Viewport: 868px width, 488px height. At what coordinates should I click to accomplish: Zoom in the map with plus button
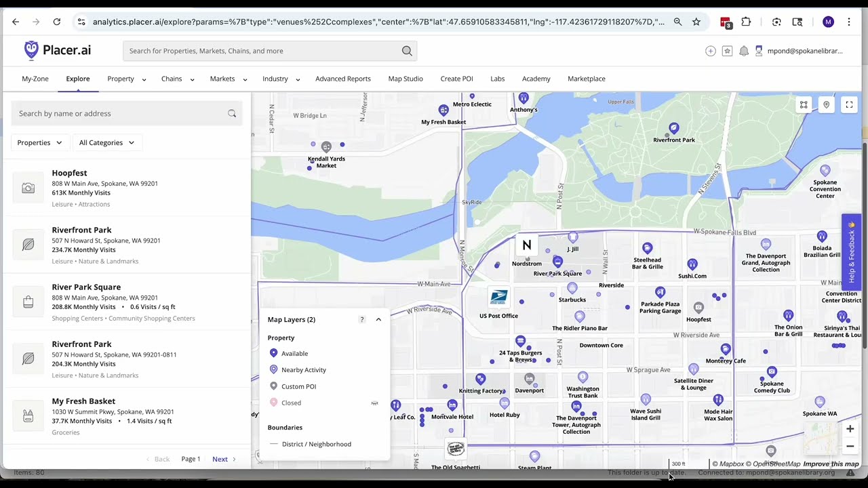pyautogui.click(x=850, y=429)
